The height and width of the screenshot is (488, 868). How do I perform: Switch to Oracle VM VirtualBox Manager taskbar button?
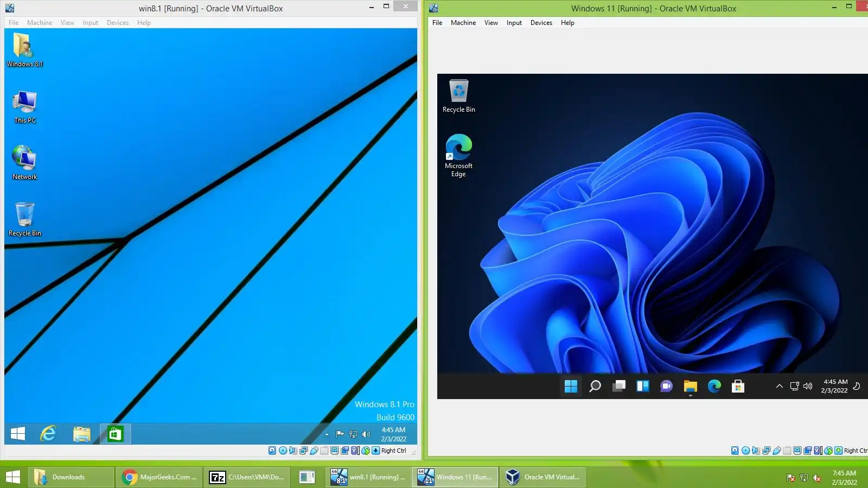click(543, 477)
